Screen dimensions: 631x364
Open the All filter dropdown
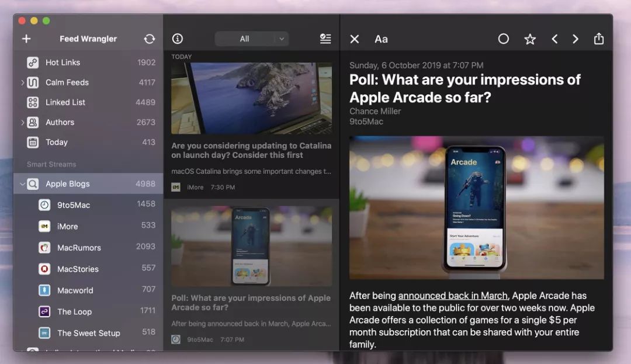[x=251, y=39]
